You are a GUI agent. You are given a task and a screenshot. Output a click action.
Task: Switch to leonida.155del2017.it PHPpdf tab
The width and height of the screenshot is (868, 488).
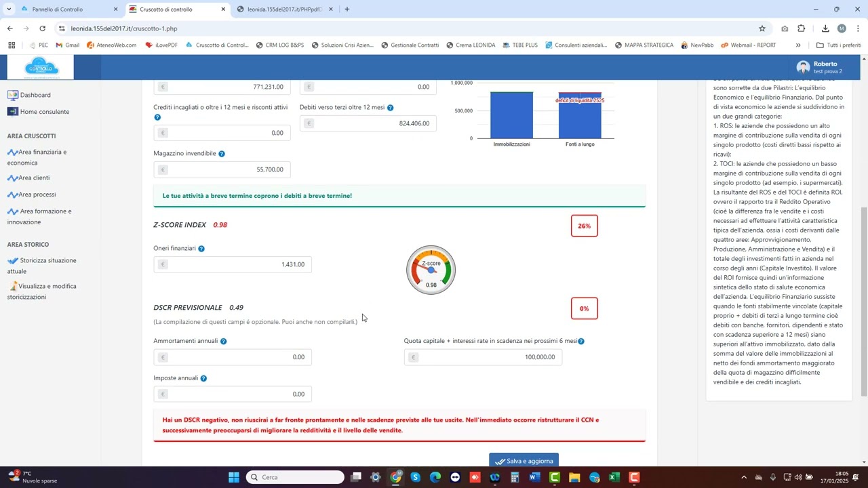pos(283,9)
